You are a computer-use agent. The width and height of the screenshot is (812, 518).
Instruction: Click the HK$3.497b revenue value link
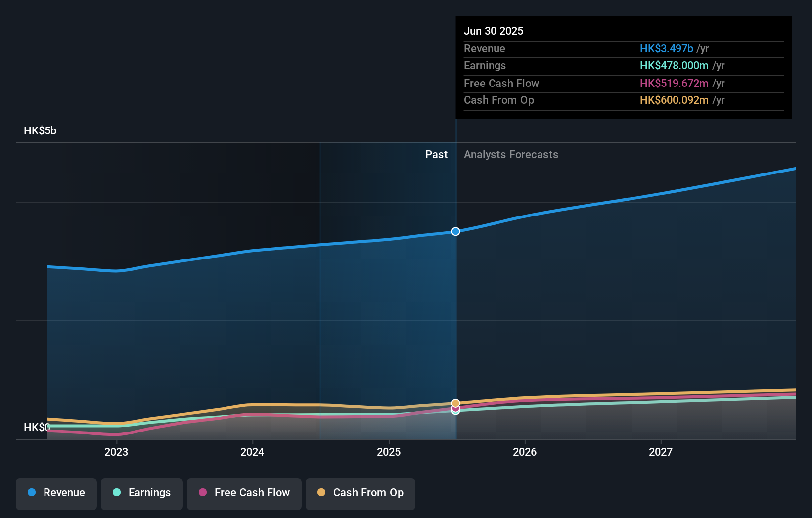[x=666, y=49]
